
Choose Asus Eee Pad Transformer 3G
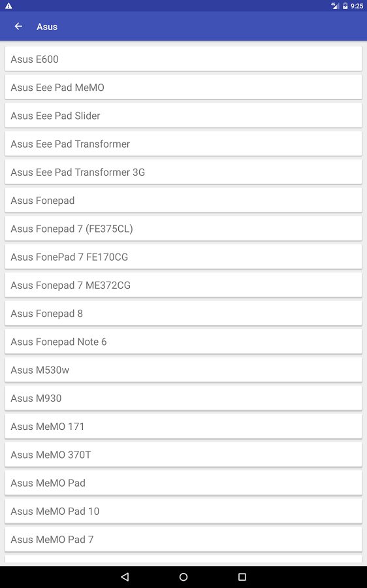[183, 172]
